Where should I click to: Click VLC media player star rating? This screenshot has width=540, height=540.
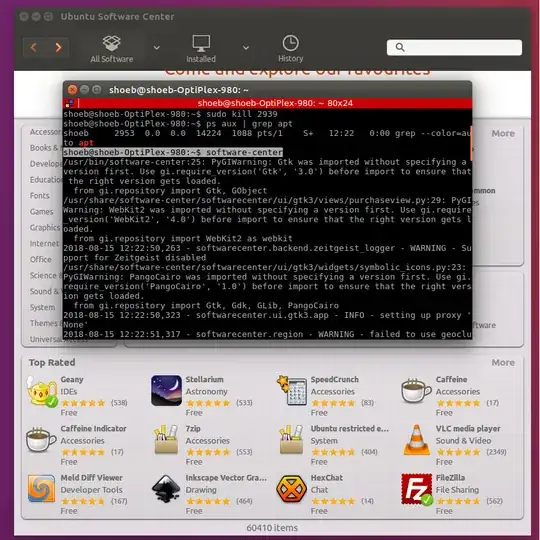458,452
